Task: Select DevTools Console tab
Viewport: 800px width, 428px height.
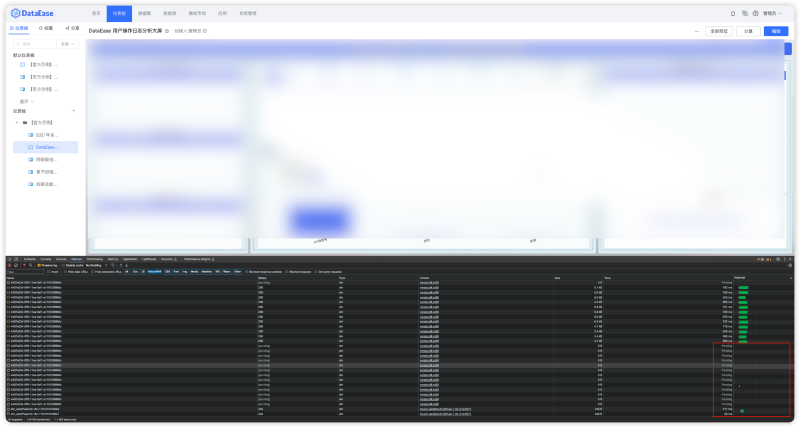Action: 45,259
